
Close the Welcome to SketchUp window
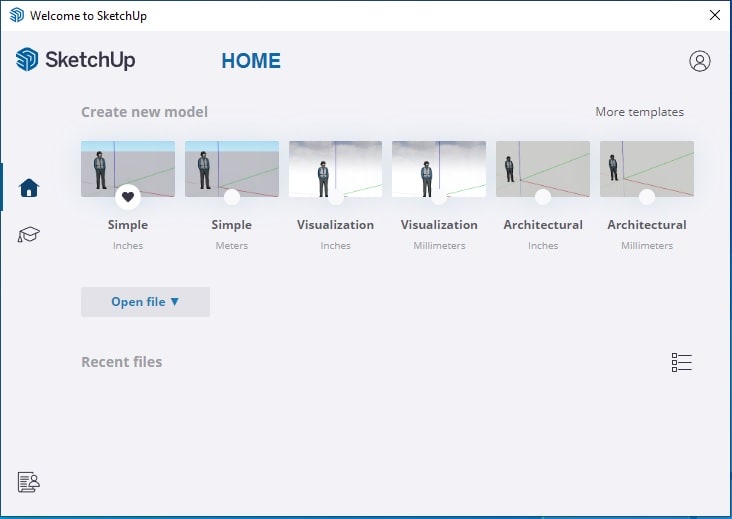tap(714, 15)
